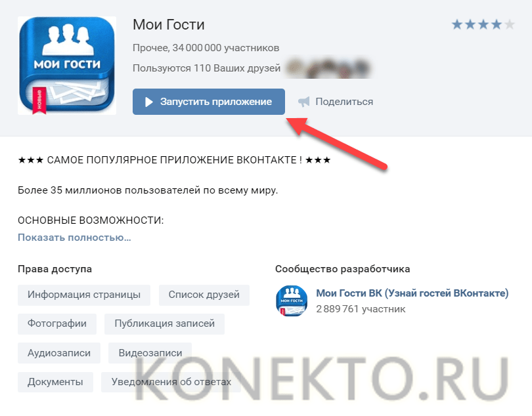Click Публикация записей permission tag
This screenshot has width=532, height=416.
[x=165, y=323]
